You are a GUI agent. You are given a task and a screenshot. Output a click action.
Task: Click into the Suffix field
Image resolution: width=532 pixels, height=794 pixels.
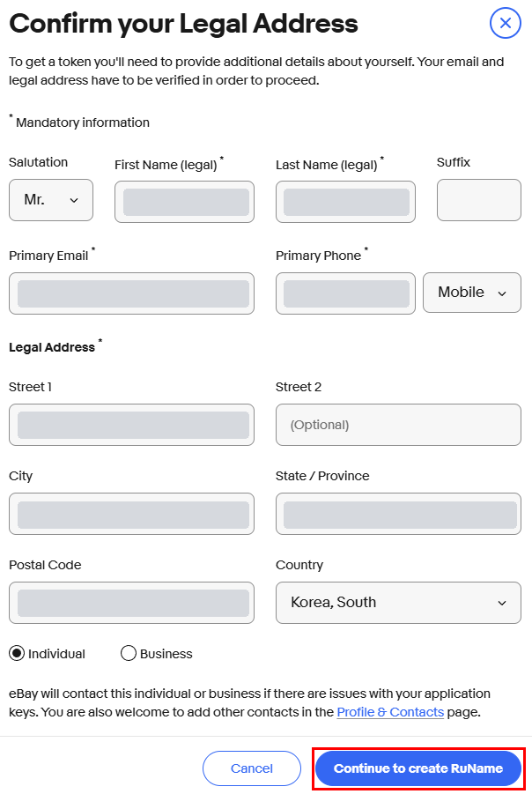(479, 200)
